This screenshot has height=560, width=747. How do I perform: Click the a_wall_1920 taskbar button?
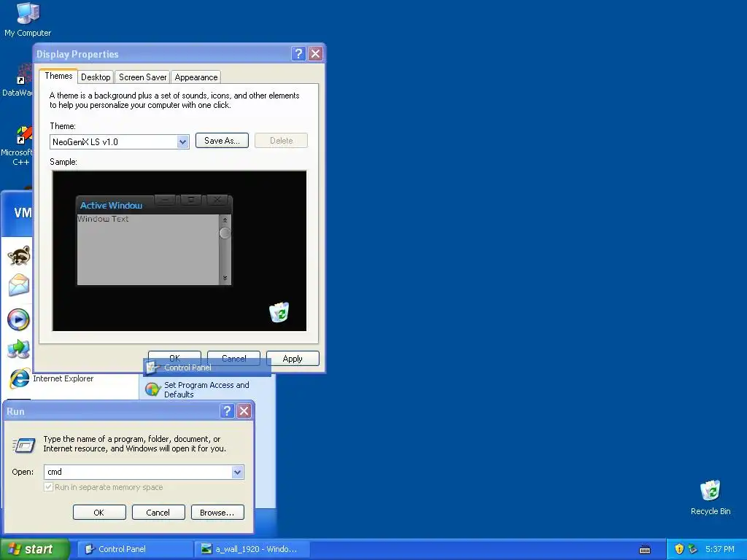pyautogui.click(x=252, y=549)
